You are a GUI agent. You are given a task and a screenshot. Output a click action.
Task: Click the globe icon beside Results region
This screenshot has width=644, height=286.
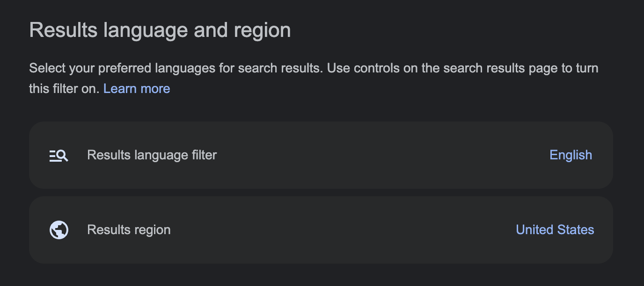pyautogui.click(x=59, y=230)
